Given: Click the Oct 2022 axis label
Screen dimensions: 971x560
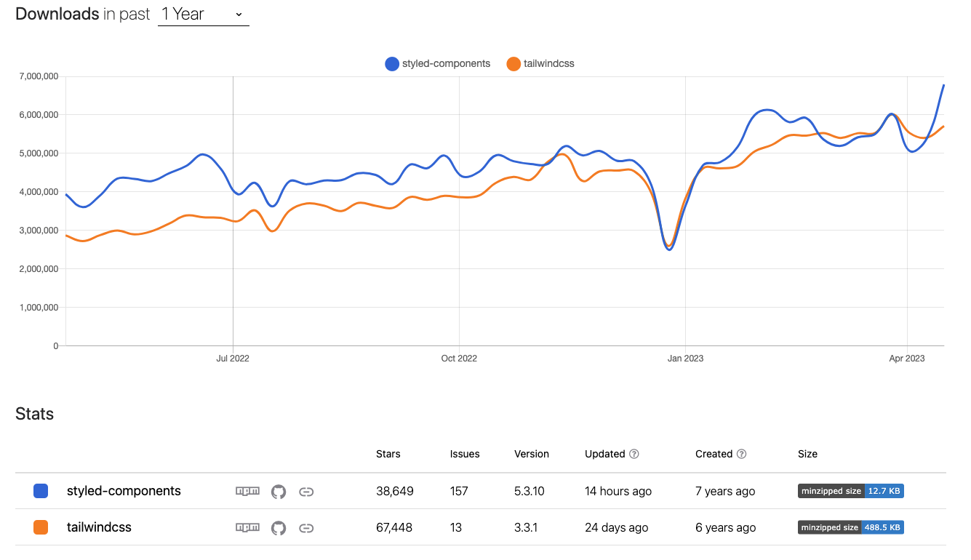Looking at the screenshot, I should (x=459, y=358).
